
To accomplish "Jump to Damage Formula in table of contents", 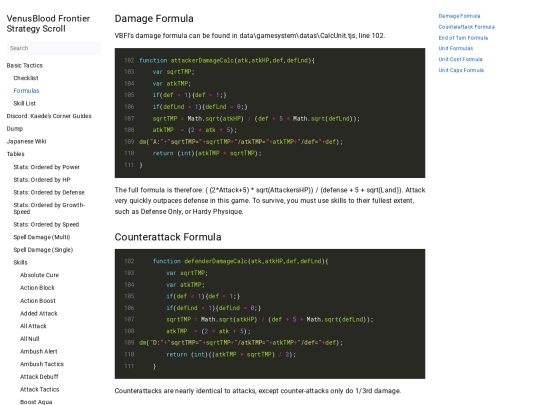I will [459, 16].
